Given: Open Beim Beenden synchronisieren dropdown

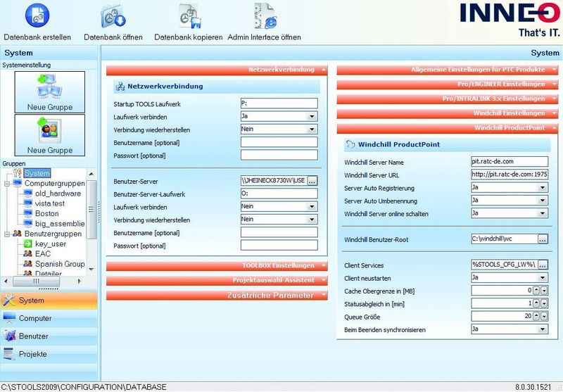Looking at the screenshot, I should tap(542, 329).
